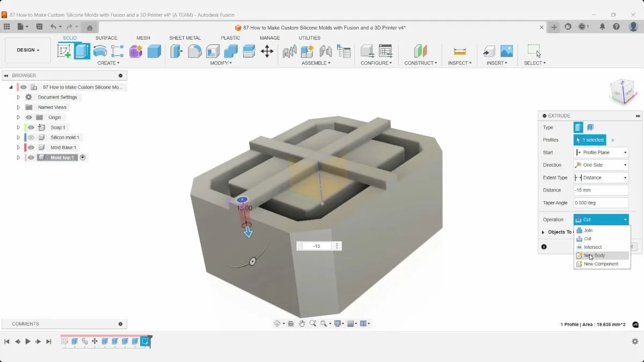Click the Home icon
Viewport: 644px width, 362px height.
pyautogui.click(x=90, y=28)
